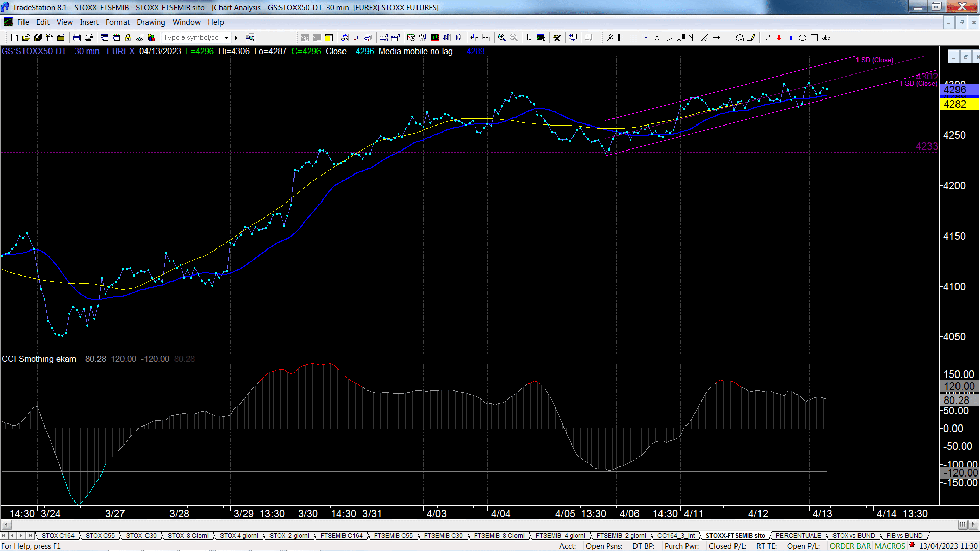Viewport: 980px width, 551px height.
Task: Select the blue up arrow drawing tool
Action: coord(791,37)
